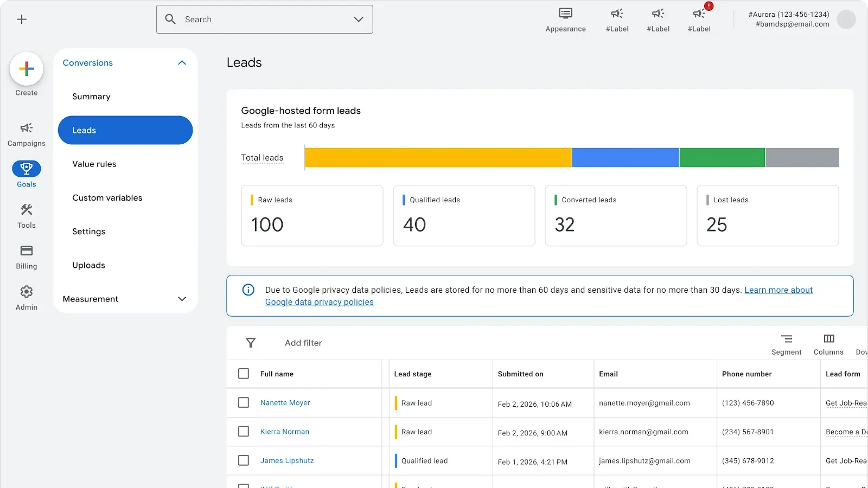Click the Phone number column header
The width and height of the screenshot is (868, 488).
pos(746,374)
